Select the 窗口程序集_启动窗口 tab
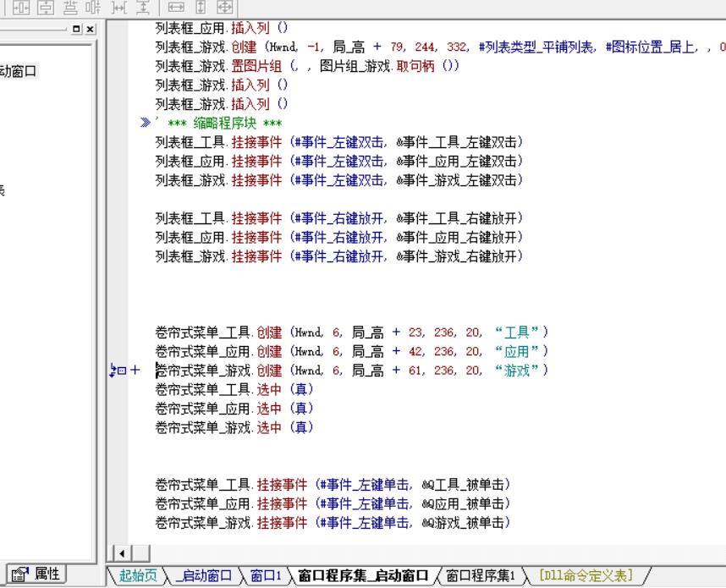The width and height of the screenshot is (726, 588). click(363, 575)
